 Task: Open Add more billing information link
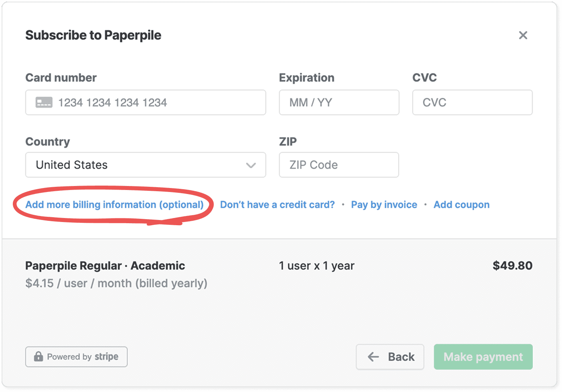coord(114,205)
